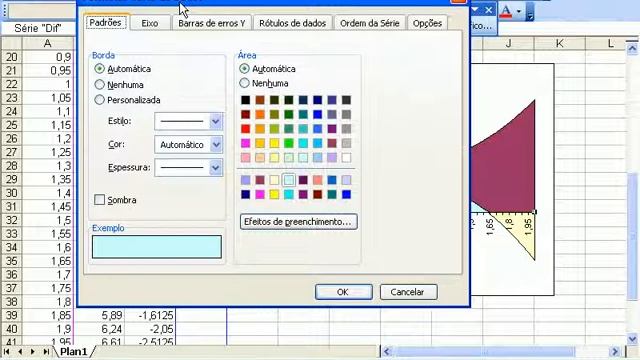Select Automática border option
This screenshot has width=640, height=360.
[99, 69]
